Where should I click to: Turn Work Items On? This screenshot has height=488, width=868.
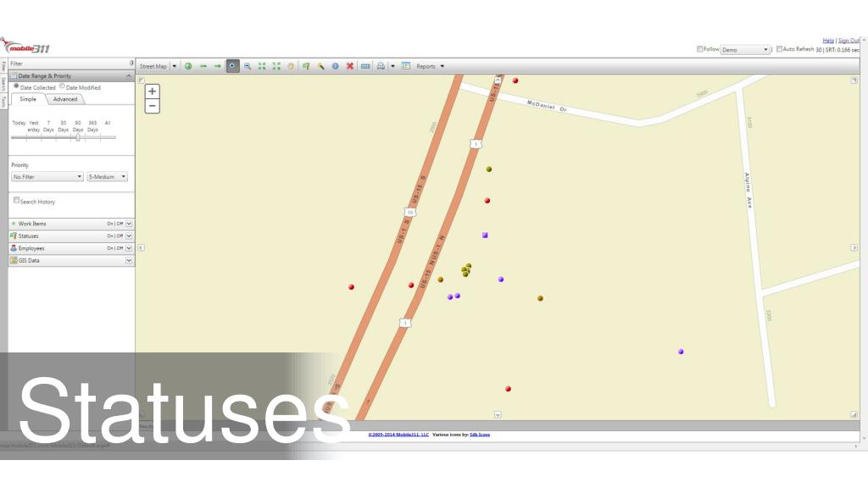coord(109,224)
